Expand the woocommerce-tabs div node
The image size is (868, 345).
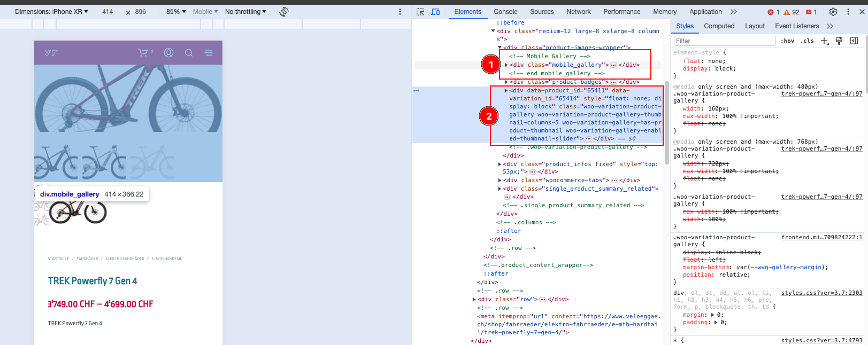(x=500, y=181)
